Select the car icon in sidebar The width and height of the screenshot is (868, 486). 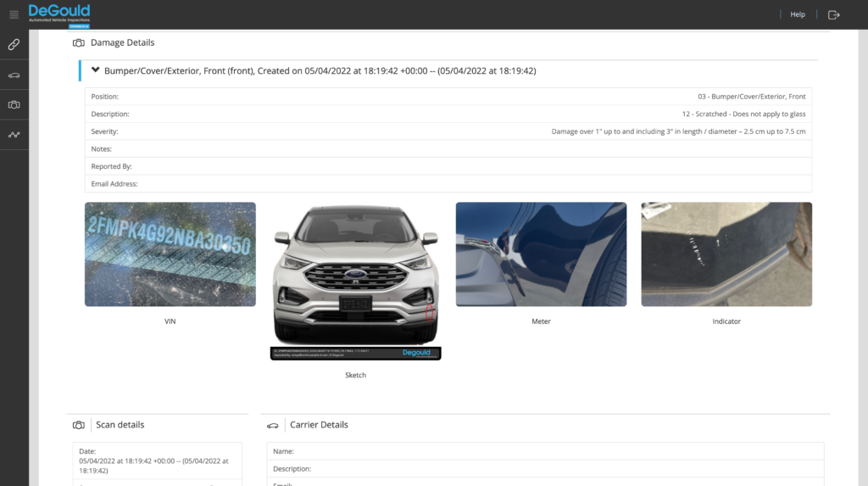coord(14,75)
